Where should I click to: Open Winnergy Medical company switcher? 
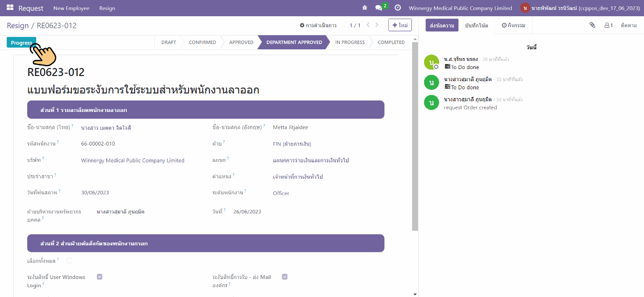[x=460, y=8]
